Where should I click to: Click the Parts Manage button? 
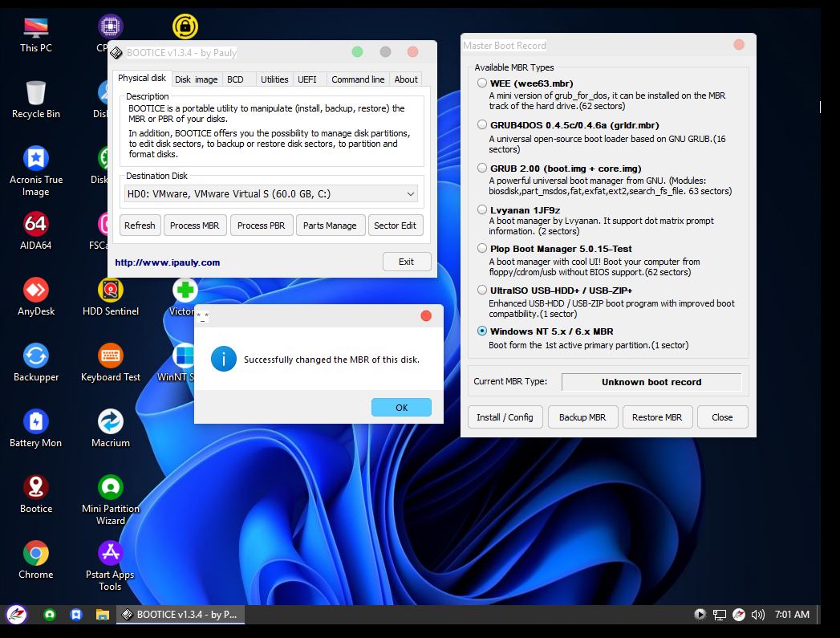pos(330,226)
